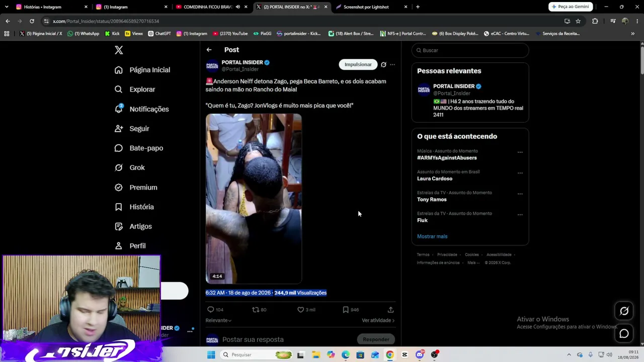
Task: Open File Explorer from the taskbar
Action: (x=315, y=354)
